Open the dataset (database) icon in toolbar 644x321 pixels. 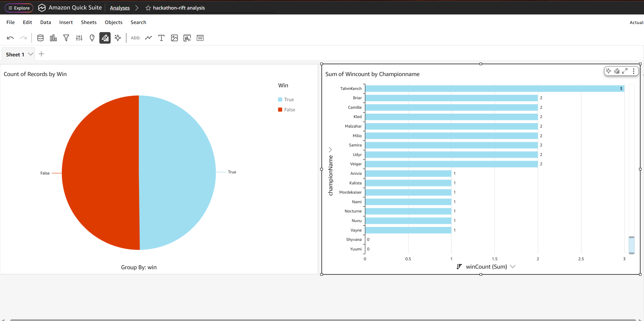(40, 38)
